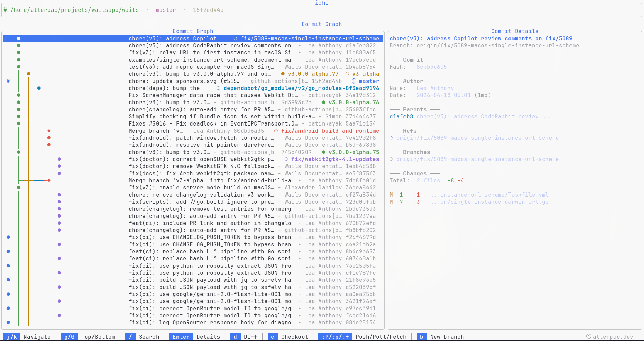Click the Push/Pull/Fetch key hint
644x341 pixels.
click(x=362, y=337)
